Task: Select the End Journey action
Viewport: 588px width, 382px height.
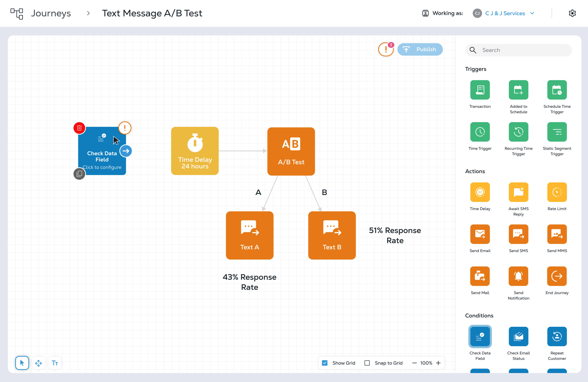Action: (557, 276)
